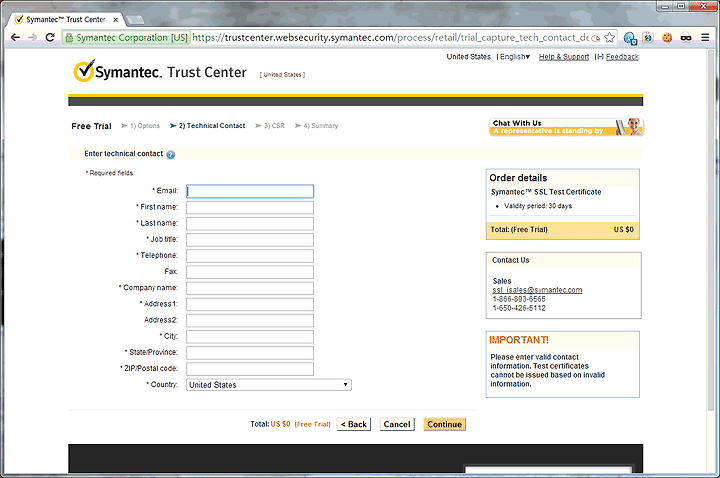Open a new browser tab
Viewport: 720px width, 478px height.
(135, 20)
